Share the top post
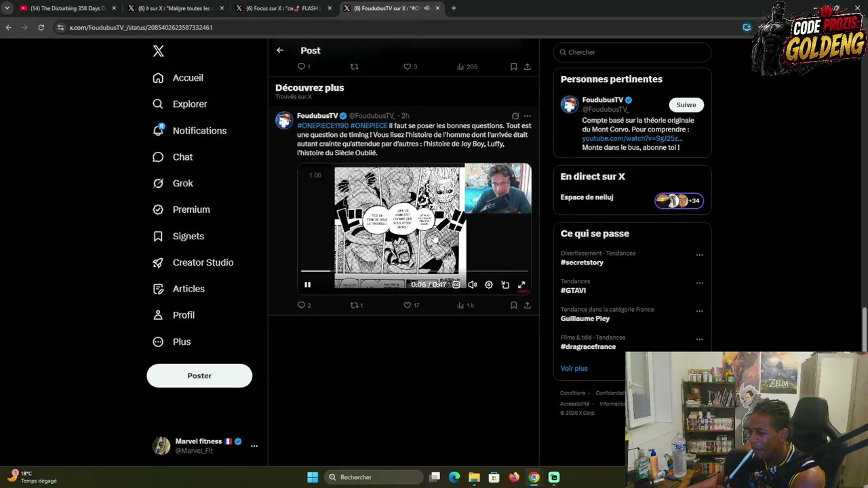Image resolution: width=868 pixels, height=488 pixels. pos(527,66)
